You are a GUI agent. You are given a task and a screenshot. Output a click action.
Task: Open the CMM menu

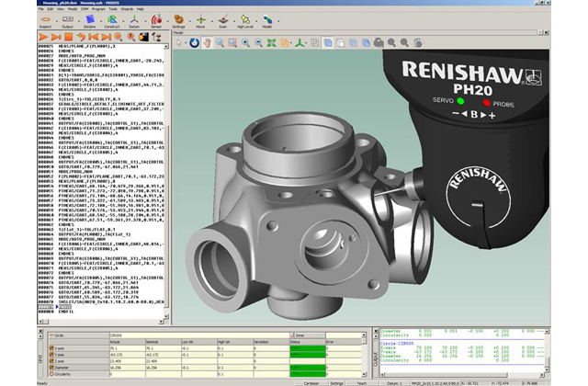(85, 9)
